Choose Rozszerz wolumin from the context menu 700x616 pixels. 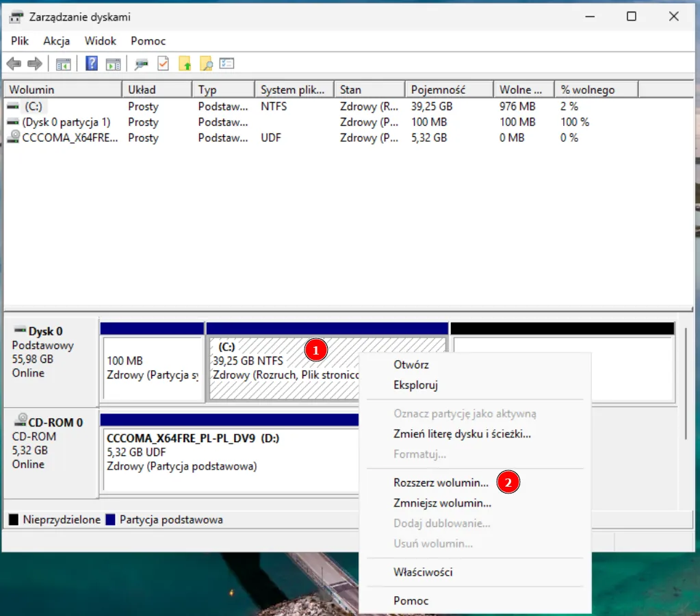point(441,482)
